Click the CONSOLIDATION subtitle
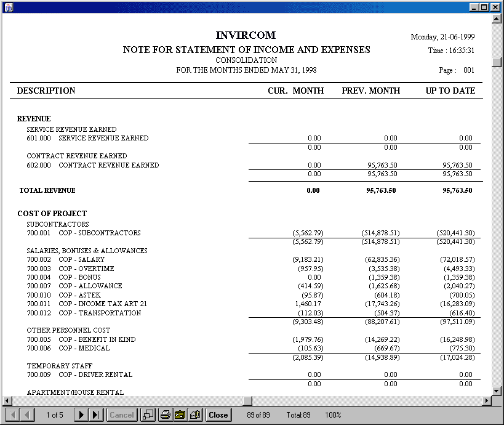The height and width of the screenshot is (425, 504). point(246,60)
